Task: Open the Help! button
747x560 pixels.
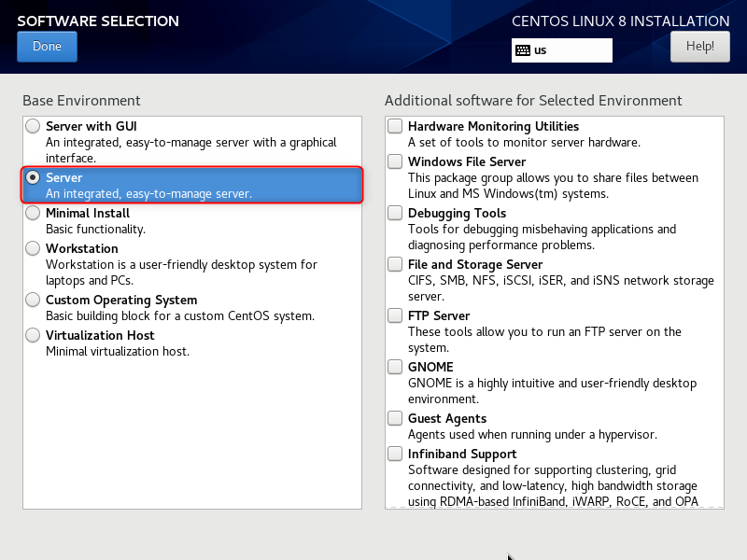Action: pyautogui.click(x=699, y=46)
